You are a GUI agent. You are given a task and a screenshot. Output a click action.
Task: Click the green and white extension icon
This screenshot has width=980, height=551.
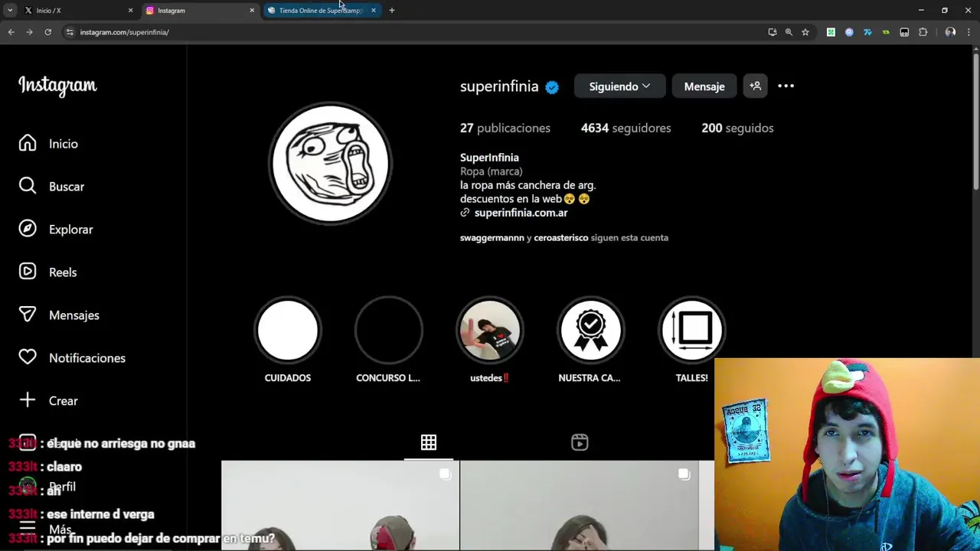point(831,32)
